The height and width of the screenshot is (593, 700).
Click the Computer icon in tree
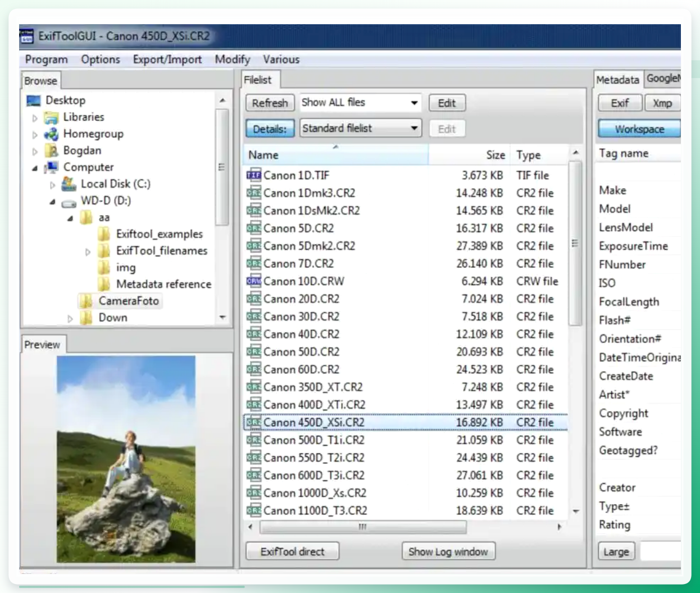(51, 167)
